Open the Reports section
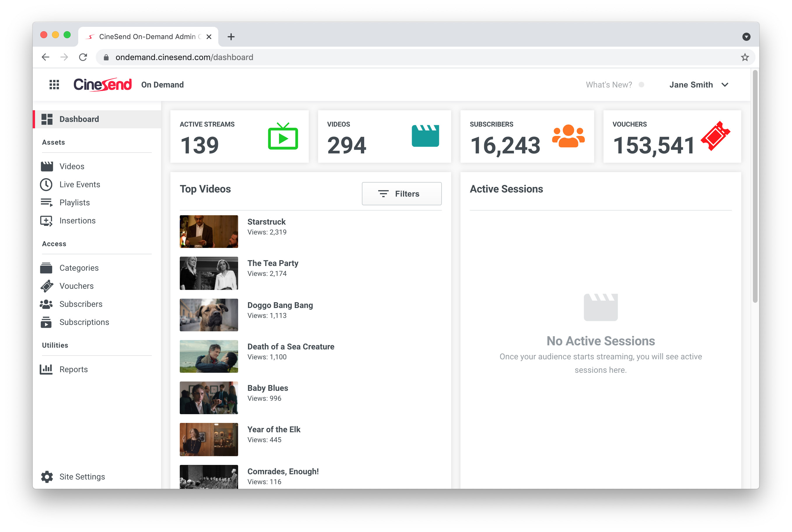This screenshot has height=532, width=792. [x=73, y=369]
